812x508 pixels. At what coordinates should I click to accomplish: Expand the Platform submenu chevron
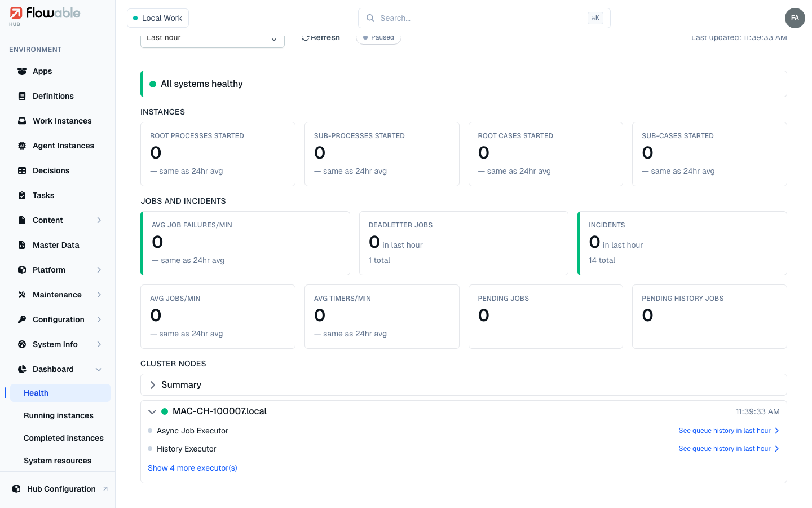pyautogui.click(x=99, y=270)
